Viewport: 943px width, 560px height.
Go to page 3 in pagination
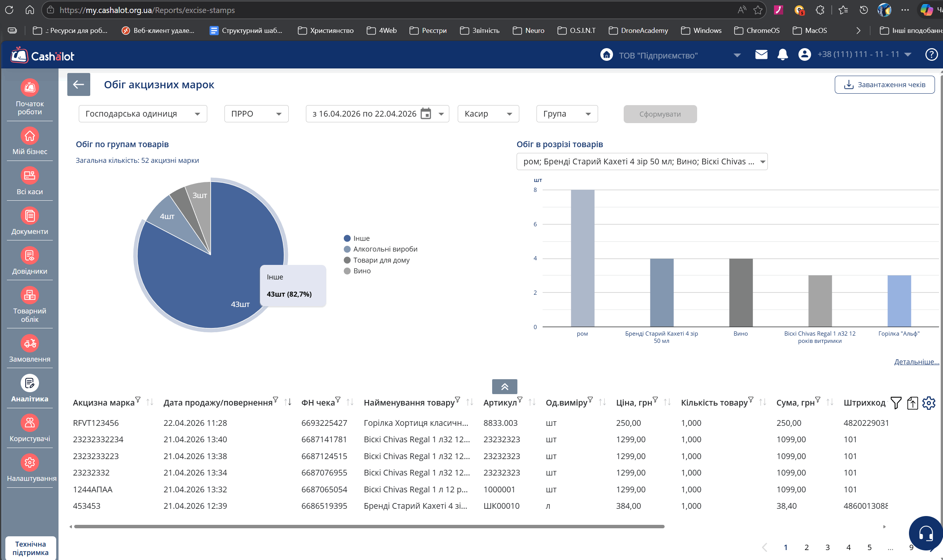coord(828,547)
